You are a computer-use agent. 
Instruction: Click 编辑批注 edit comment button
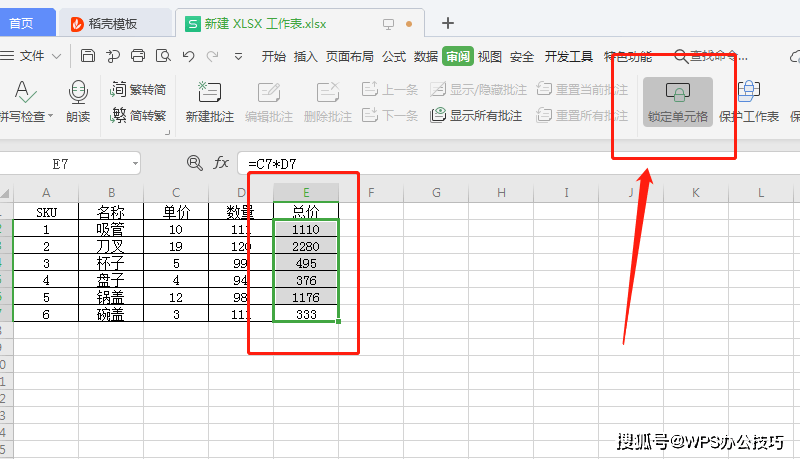(x=269, y=102)
